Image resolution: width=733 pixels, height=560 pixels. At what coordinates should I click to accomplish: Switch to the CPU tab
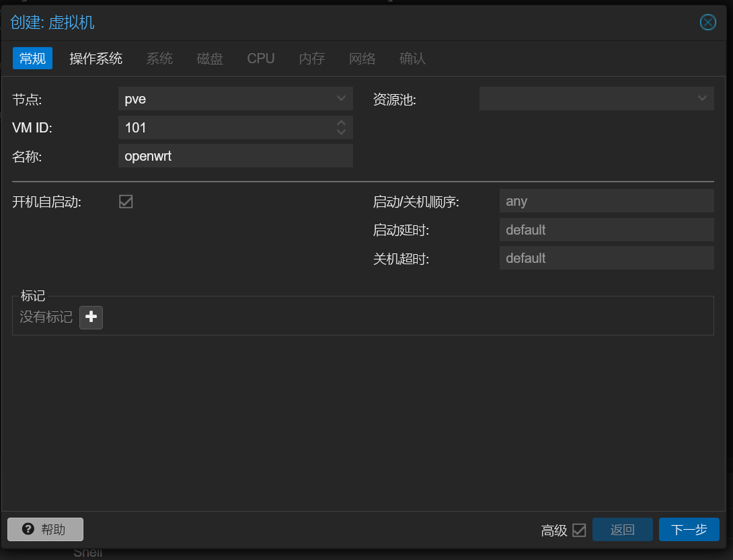point(261,58)
